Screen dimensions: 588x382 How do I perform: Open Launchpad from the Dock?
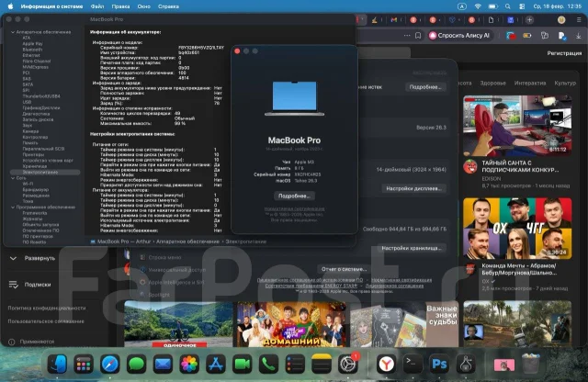(x=84, y=364)
